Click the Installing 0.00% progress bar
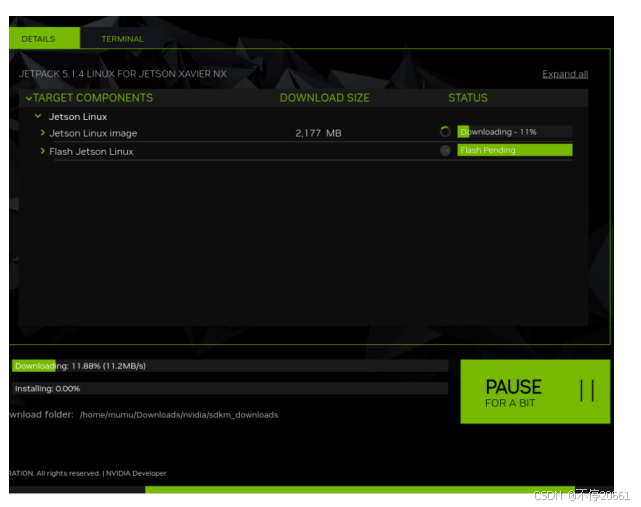 tap(230, 388)
